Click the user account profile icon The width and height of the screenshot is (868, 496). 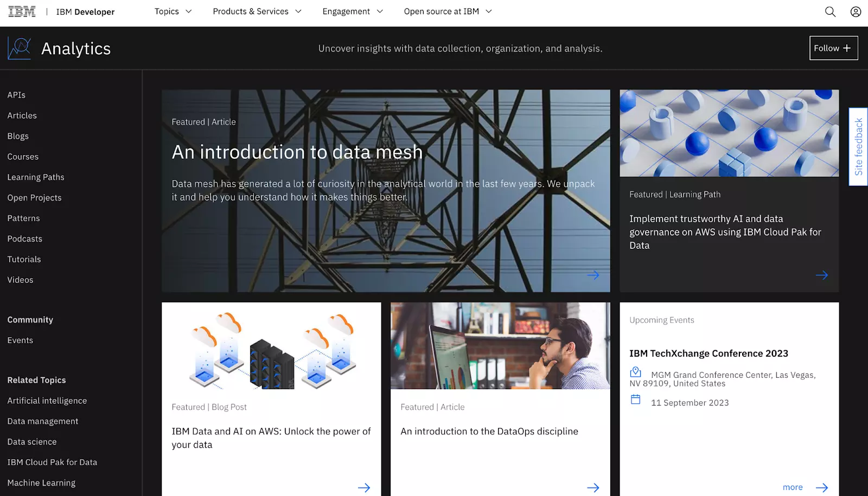click(x=855, y=11)
